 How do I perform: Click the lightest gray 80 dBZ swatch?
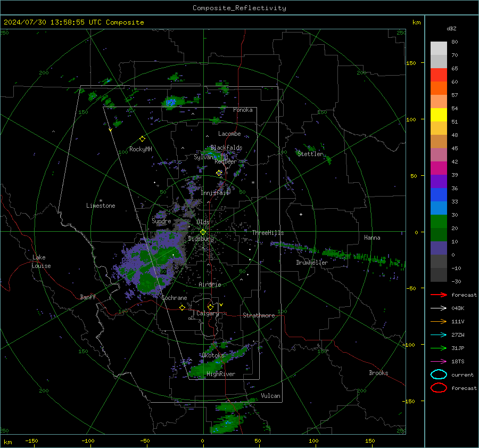click(x=439, y=48)
